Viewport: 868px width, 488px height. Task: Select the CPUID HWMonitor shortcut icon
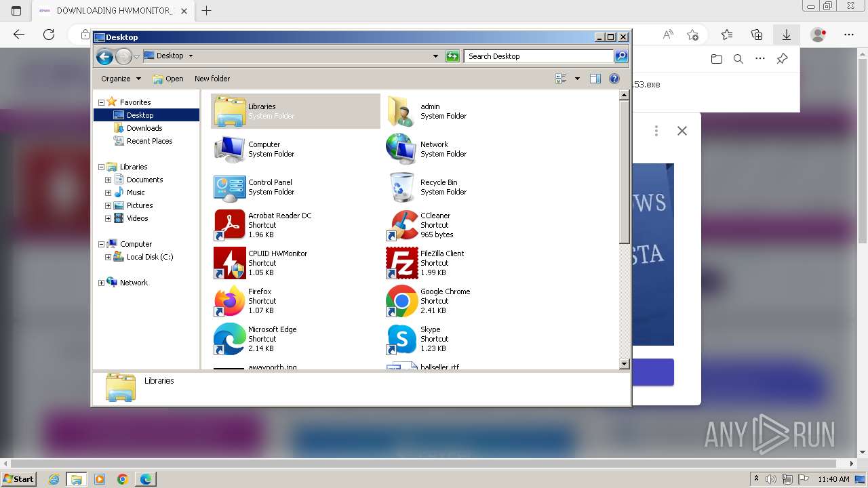pyautogui.click(x=229, y=263)
